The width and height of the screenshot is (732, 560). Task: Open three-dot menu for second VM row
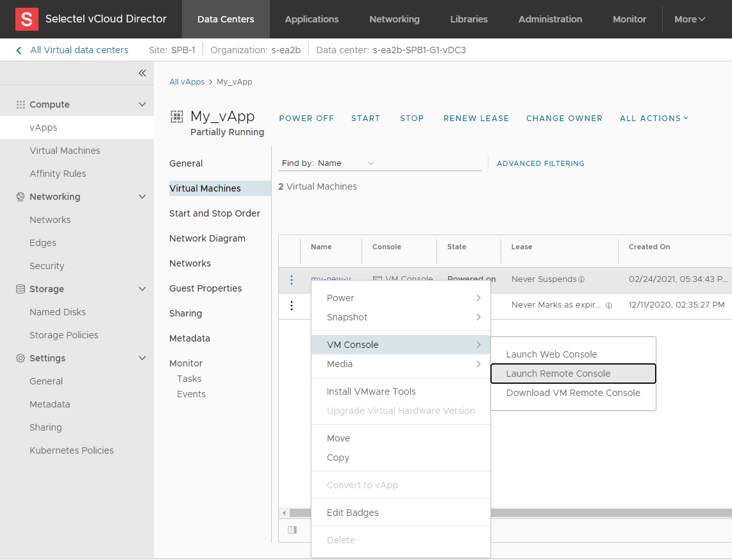point(292,305)
